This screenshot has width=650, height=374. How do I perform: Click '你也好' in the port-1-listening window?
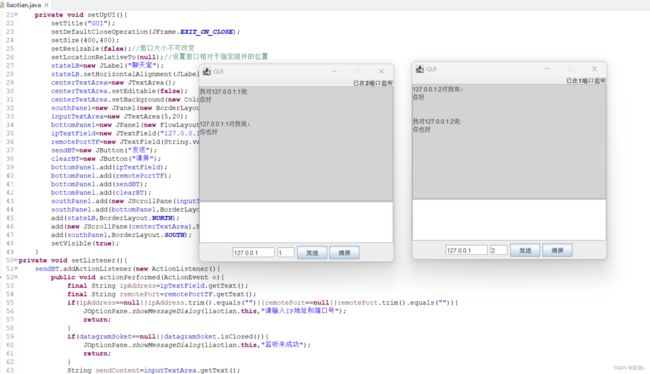pyautogui.click(x=422, y=130)
